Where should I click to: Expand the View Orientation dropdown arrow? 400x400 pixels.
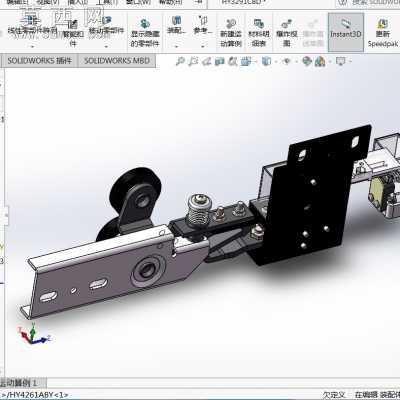[256, 62]
